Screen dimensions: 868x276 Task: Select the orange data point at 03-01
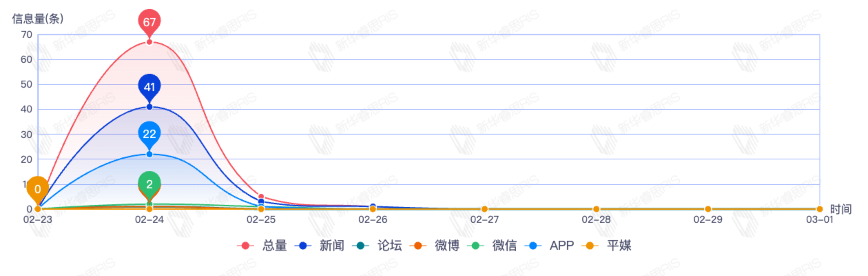[x=819, y=209]
